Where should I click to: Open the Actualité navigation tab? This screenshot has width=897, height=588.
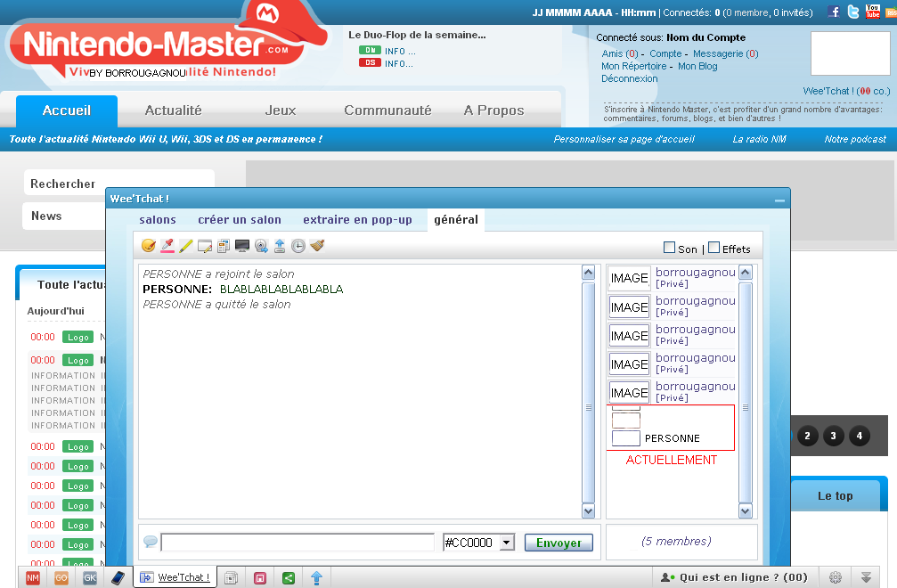173,110
